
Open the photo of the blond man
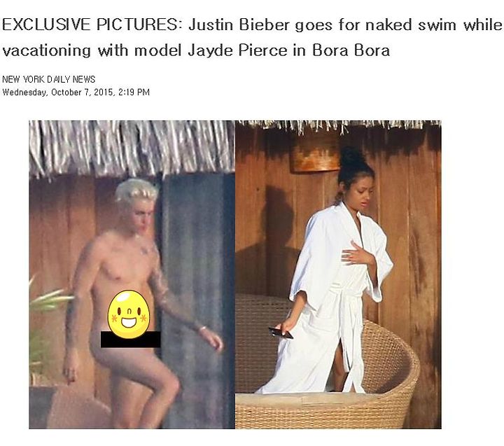(132, 274)
